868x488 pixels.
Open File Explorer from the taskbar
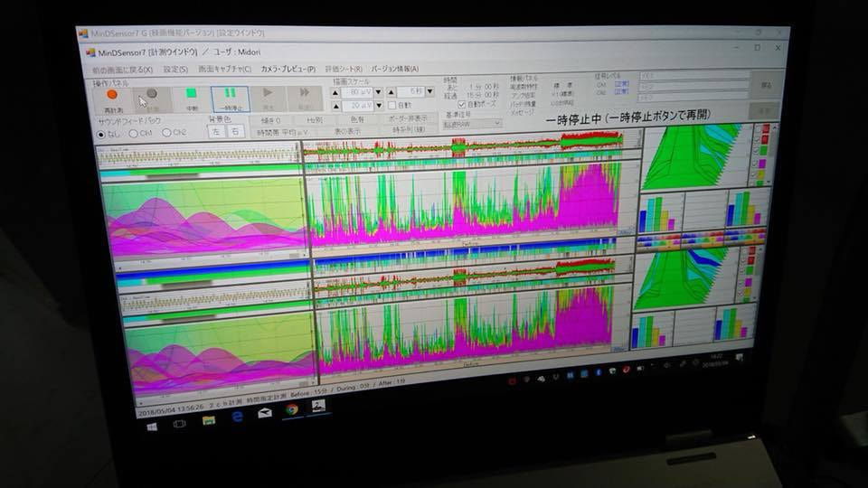tap(209, 418)
